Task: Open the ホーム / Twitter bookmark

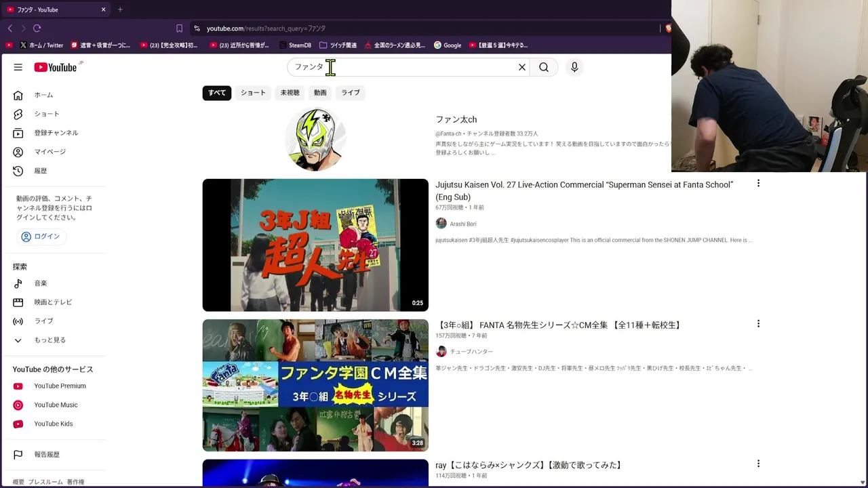Action: [x=42, y=45]
